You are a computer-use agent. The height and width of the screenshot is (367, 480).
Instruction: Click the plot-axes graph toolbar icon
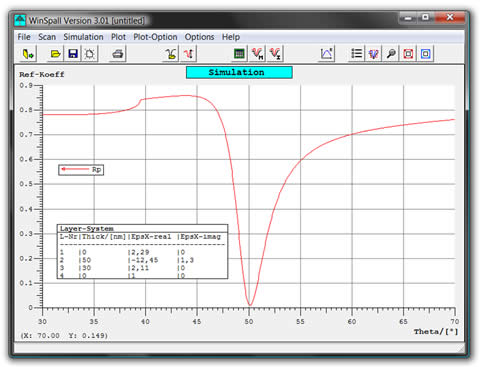coord(326,54)
